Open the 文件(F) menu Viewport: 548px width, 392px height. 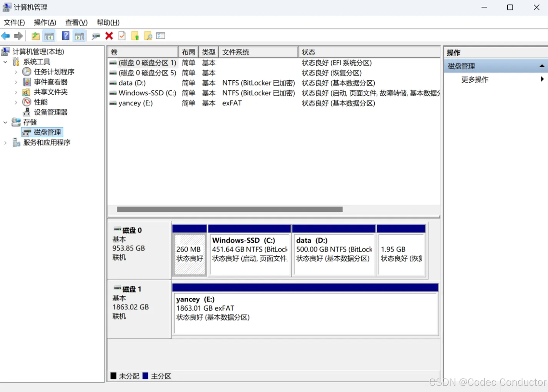click(x=14, y=23)
